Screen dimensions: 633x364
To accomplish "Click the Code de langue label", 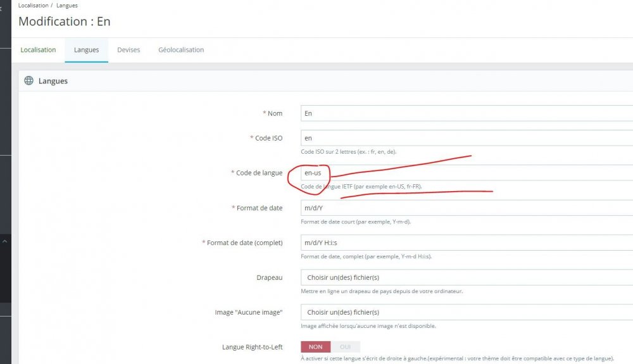I will [x=259, y=173].
